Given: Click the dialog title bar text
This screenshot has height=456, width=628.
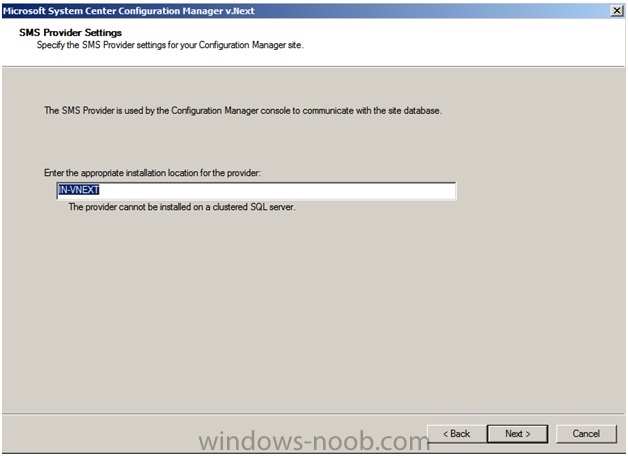Looking at the screenshot, I should coord(129,11).
